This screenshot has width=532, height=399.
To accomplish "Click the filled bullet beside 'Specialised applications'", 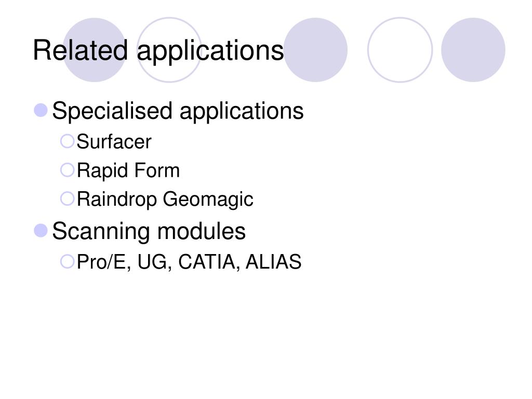I will (x=41, y=110).
